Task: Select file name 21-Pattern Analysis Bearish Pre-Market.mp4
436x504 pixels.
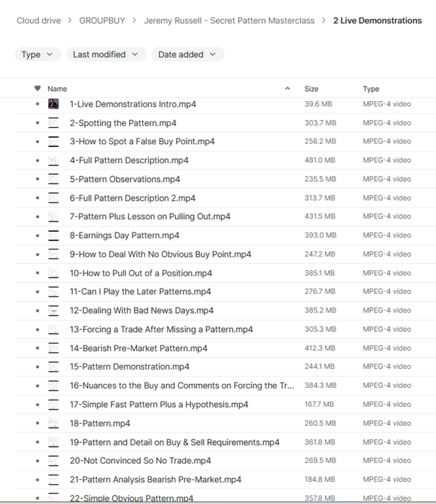Action: pos(155,480)
